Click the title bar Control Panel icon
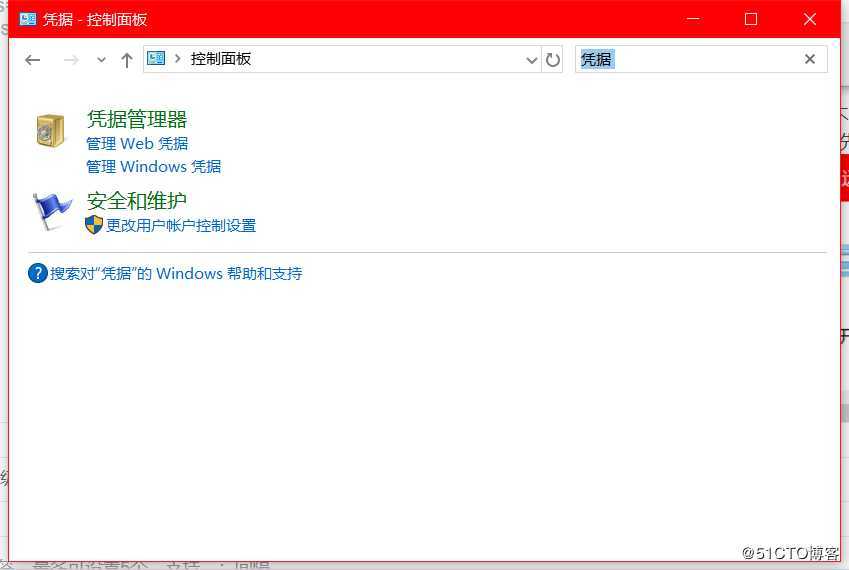 [27, 19]
